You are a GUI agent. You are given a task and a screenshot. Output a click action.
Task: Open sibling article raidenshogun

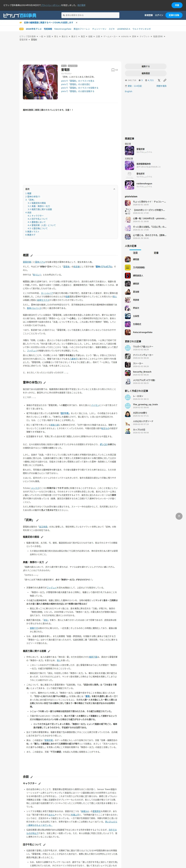click(144, 184)
